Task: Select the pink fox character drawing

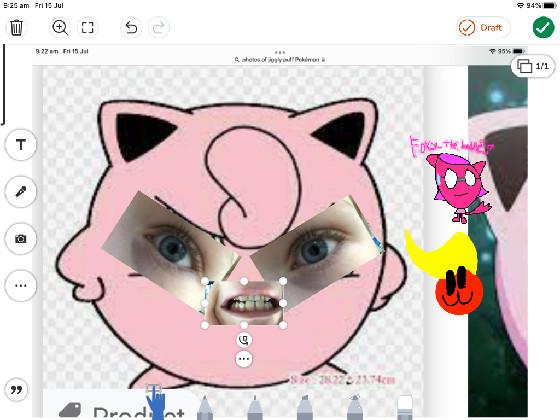Action: (459, 188)
